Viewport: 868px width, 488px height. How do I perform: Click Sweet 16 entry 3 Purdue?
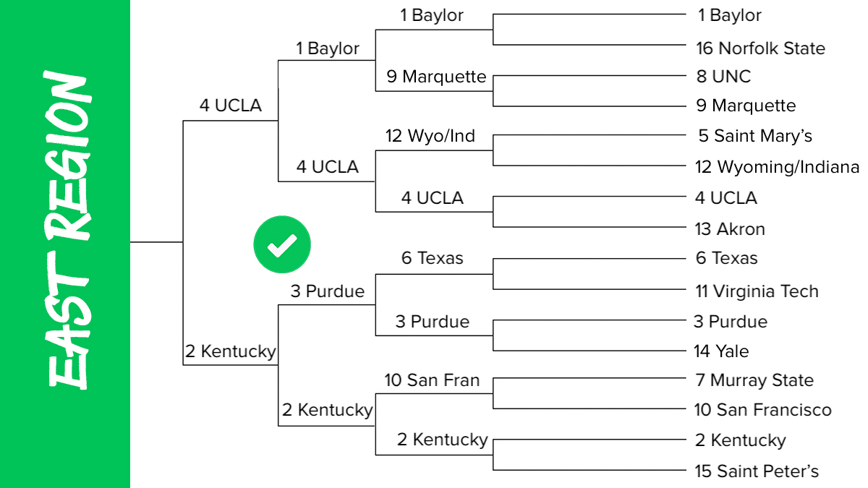(328, 291)
